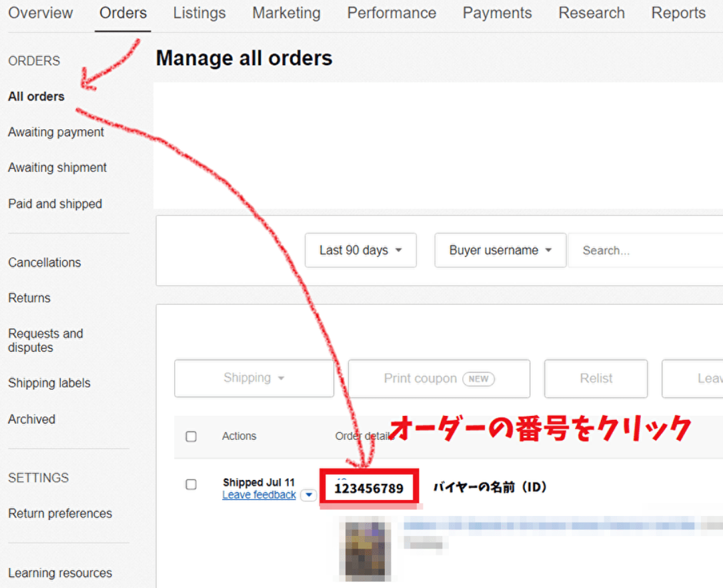The height and width of the screenshot is (588, 723).
Task: Switch to the Payments tab
Action: (497, 13)
